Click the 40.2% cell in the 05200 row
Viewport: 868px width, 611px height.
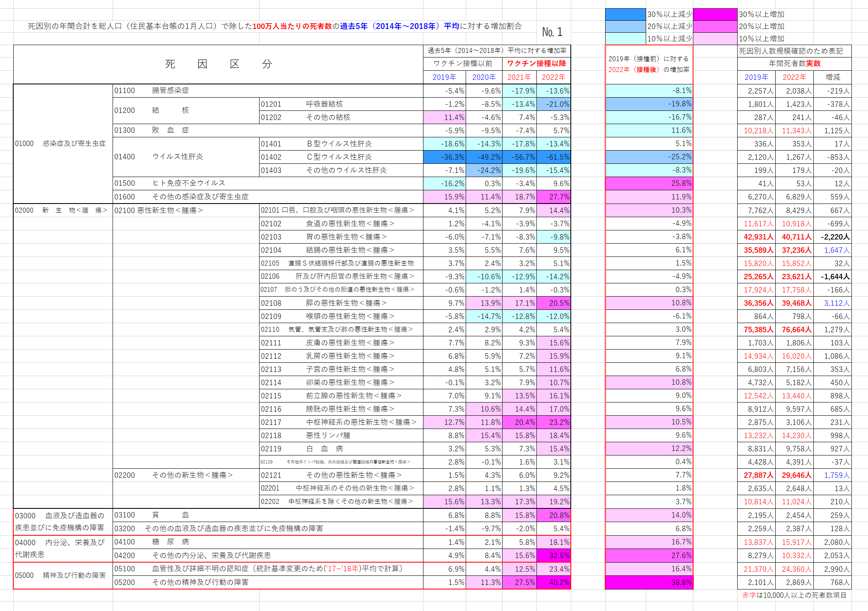coord(553,582)
